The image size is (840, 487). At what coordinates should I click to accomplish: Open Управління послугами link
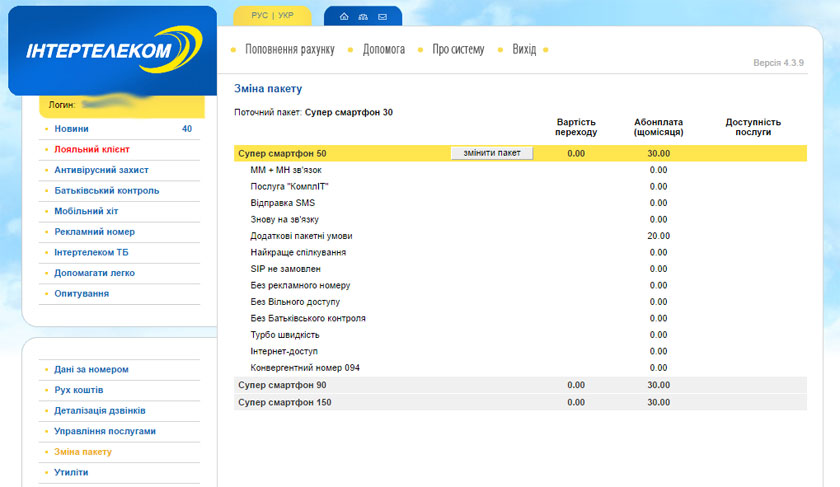pos(105,431)
